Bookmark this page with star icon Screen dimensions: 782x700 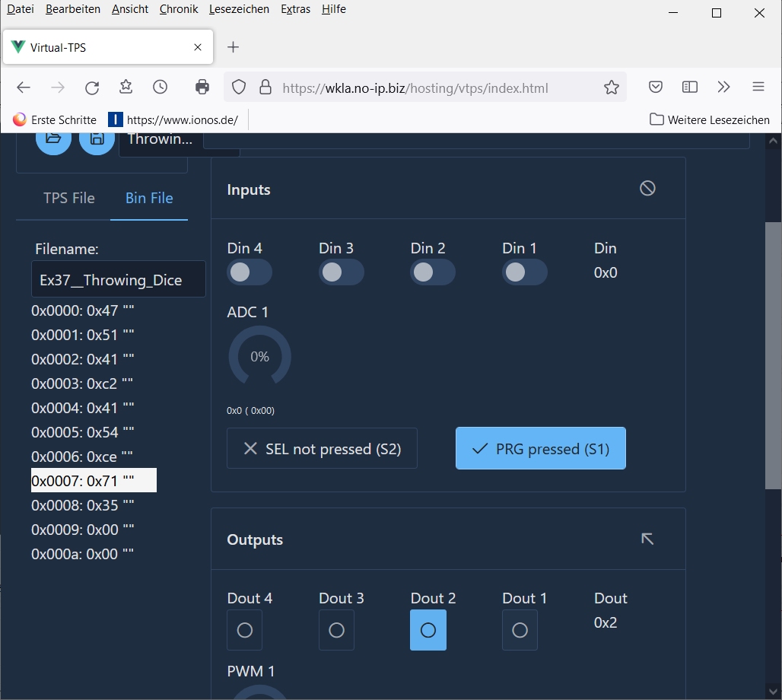[x=611, y=87]
